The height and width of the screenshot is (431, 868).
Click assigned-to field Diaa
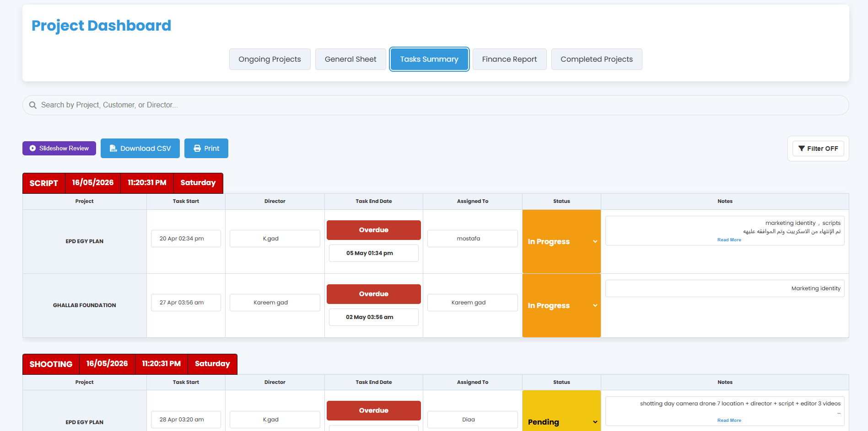(x=472, y=420)
